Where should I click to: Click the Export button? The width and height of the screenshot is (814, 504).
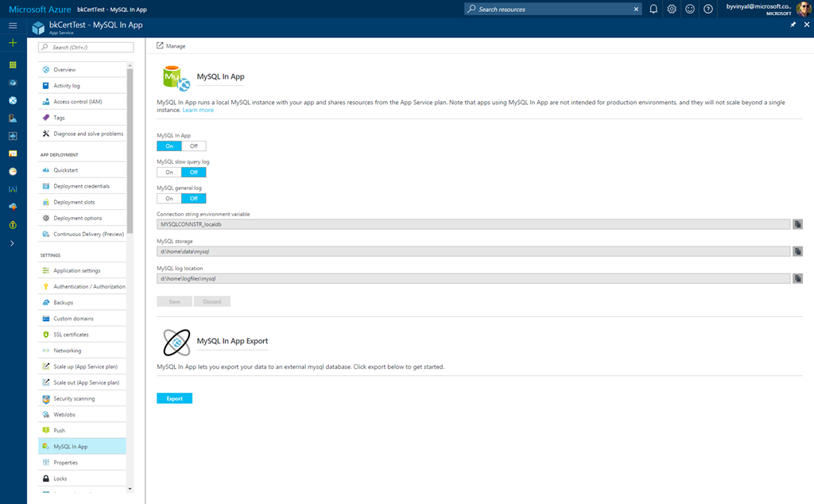pyautogui.click(x=174, y=398)
